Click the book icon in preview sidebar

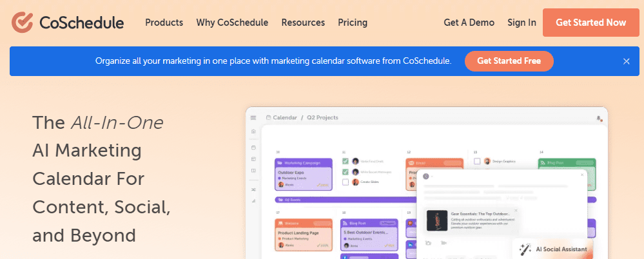pos(253,170)
